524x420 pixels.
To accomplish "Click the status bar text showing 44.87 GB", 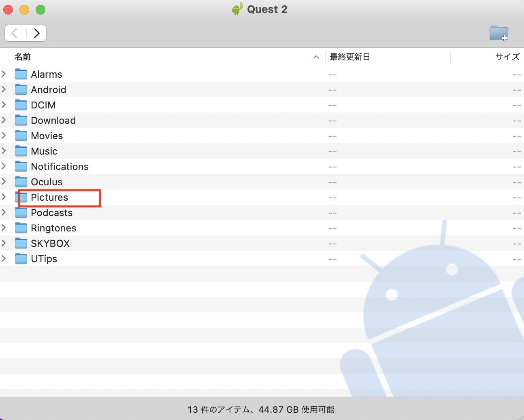I will click(x=261, y=409).
